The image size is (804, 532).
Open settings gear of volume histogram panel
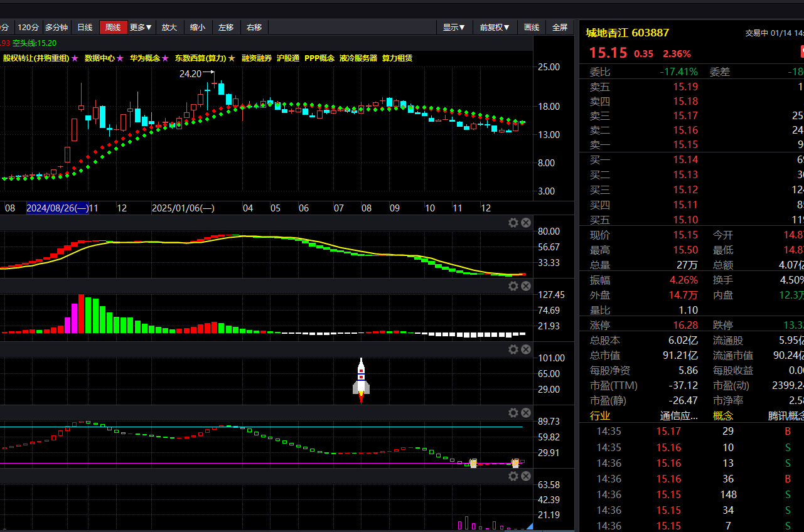513,286
